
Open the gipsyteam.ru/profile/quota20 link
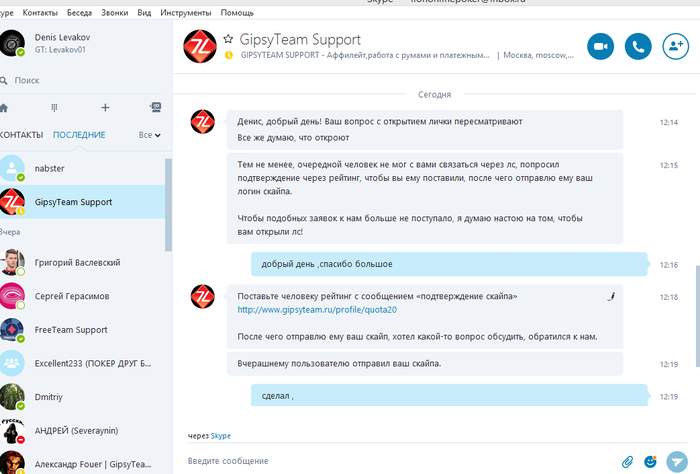coord(317,310)
